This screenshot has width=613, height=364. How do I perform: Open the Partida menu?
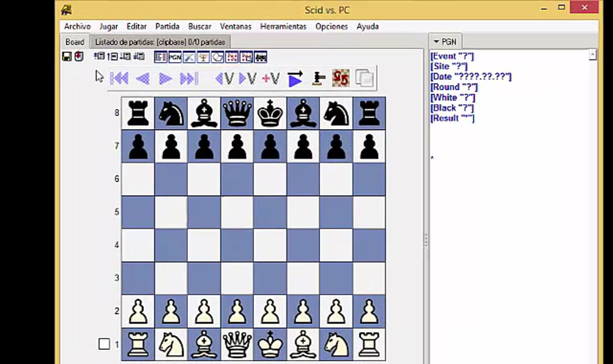[167, 27]
